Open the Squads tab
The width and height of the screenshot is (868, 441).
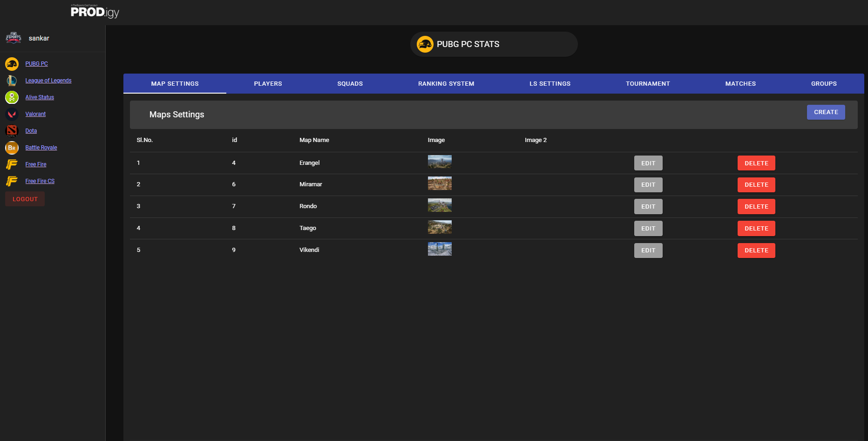coord(350,83)
